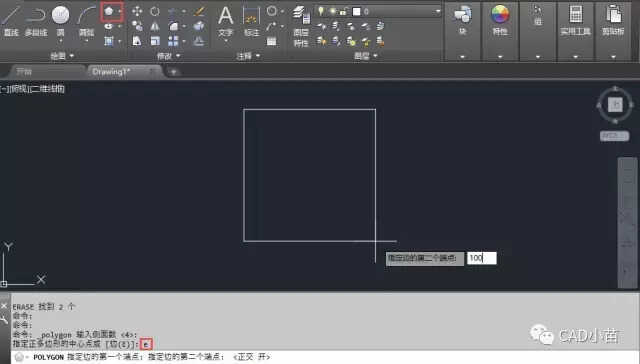
Task: Open the Utilities (实用工具) panel button
Action: (576, 20)
